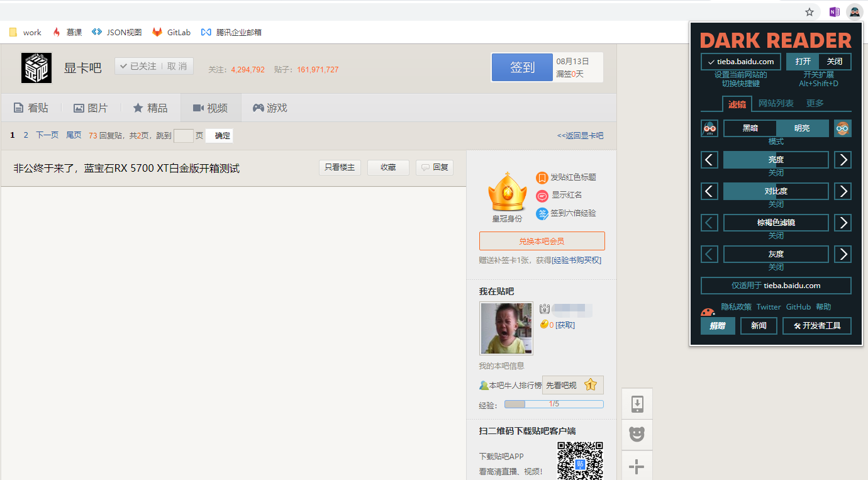Open the 图片 forum tab

(91, 108)
